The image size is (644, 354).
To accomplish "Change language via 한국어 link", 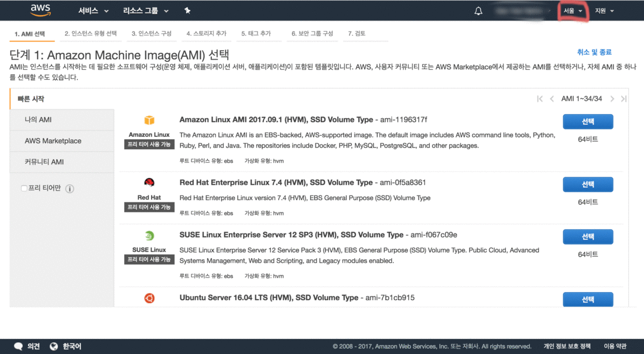I will tap(72, 346).
